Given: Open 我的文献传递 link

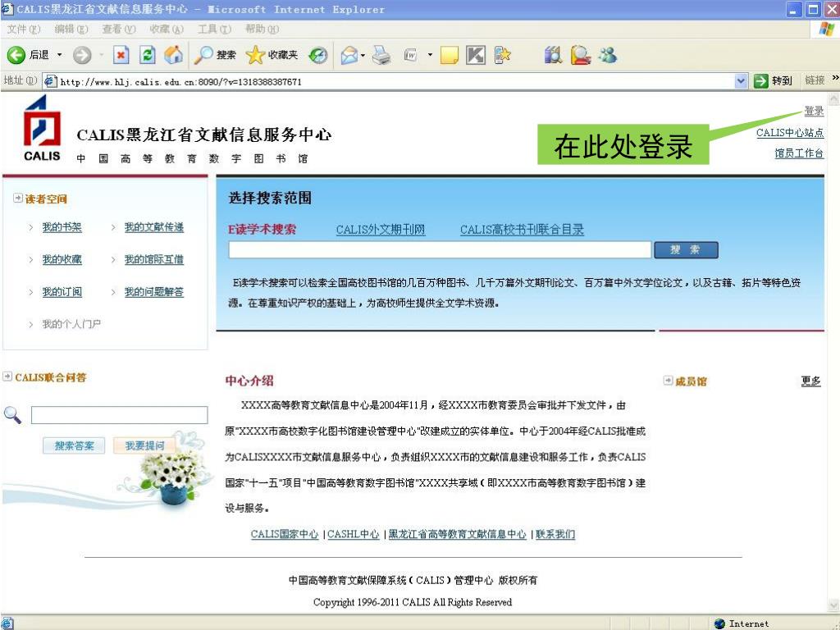Looking at the screenshot, I should point(154,227).
